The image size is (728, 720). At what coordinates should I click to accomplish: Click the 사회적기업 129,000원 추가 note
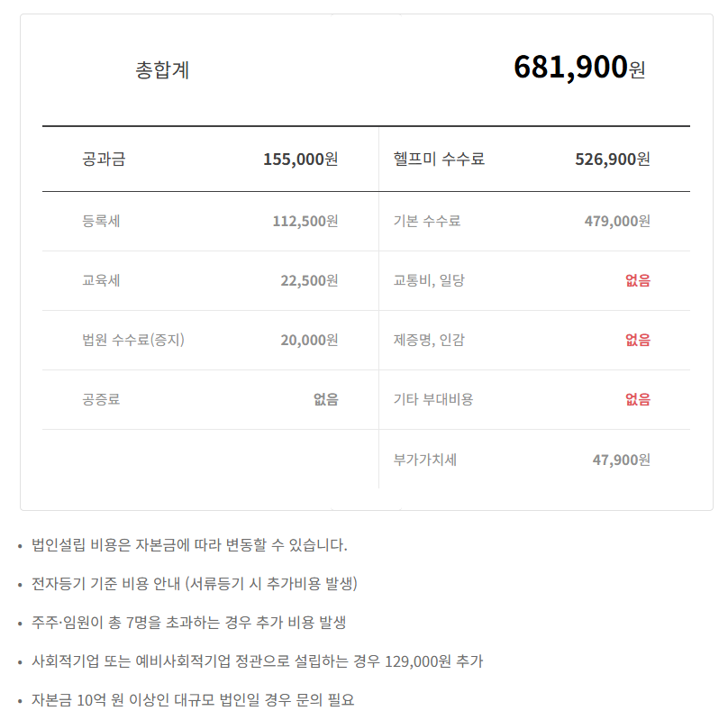click(257, 661)
